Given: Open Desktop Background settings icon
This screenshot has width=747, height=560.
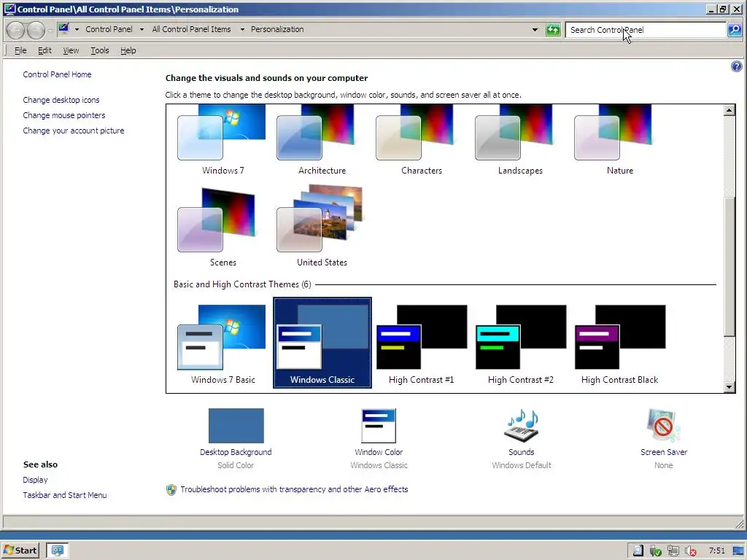Looking at the screenshot, I should 236,425.
